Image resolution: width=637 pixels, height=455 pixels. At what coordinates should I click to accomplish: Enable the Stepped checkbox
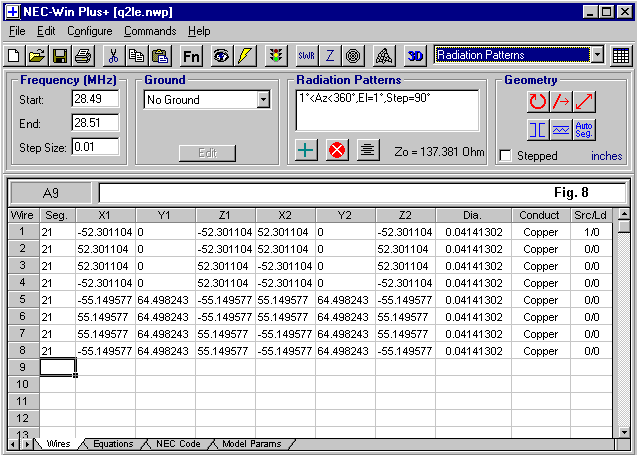[506, 156]
